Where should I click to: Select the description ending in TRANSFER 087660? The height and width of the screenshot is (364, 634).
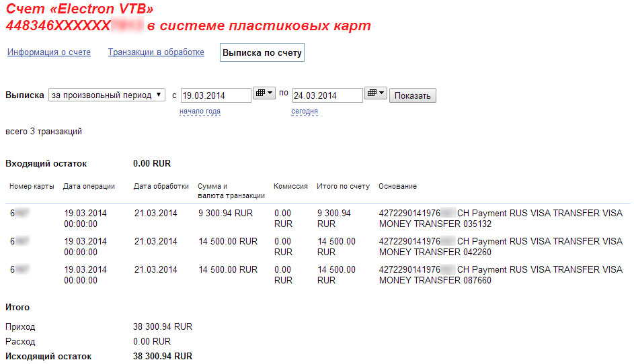pos(501,275)
